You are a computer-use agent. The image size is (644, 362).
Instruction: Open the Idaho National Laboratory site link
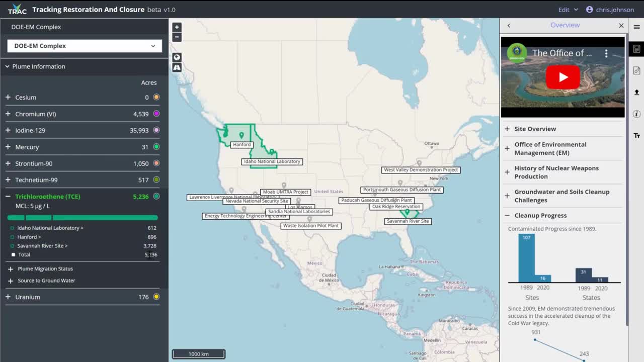[x=50, y=228]
